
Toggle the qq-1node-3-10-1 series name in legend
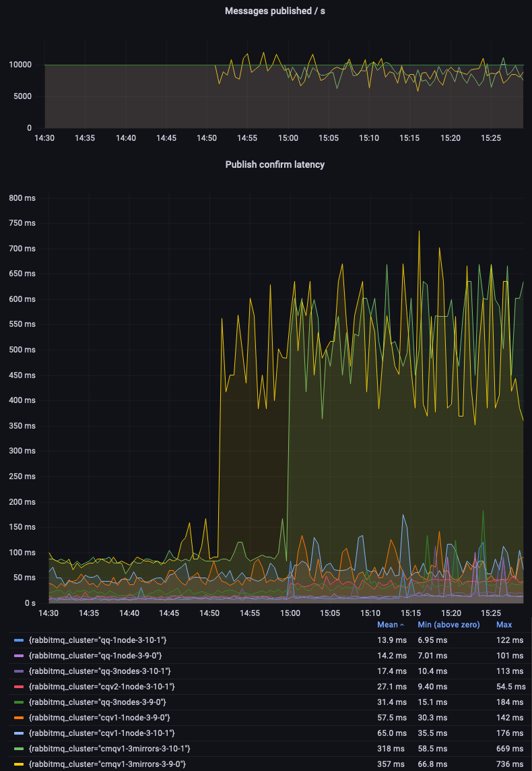click(x=98, y=640)
